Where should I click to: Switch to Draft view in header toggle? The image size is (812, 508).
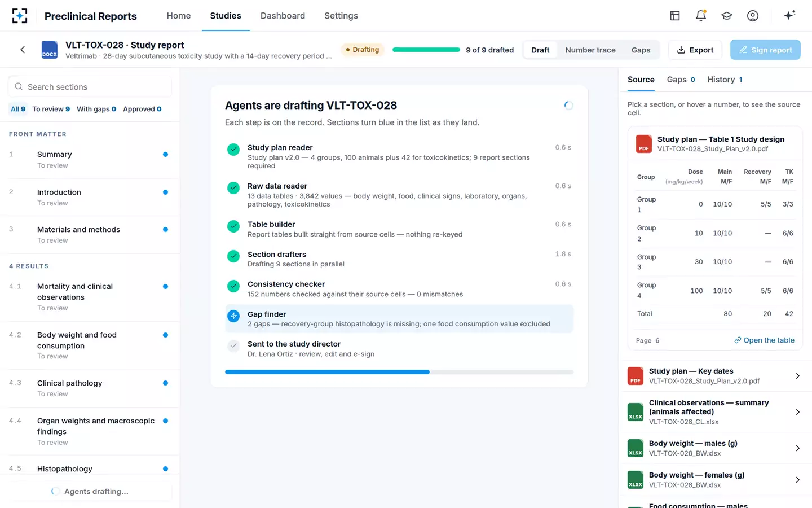point(540,50)
